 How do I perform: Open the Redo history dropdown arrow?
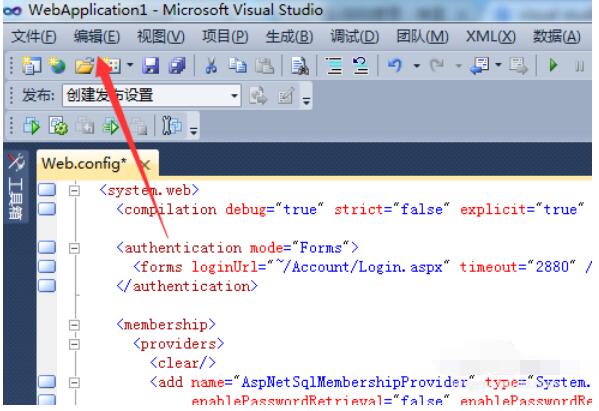(x=458, y=66)
